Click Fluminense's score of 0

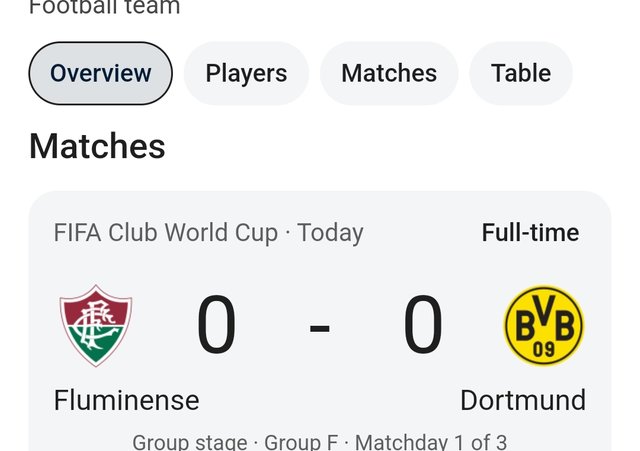pos(216,324)
